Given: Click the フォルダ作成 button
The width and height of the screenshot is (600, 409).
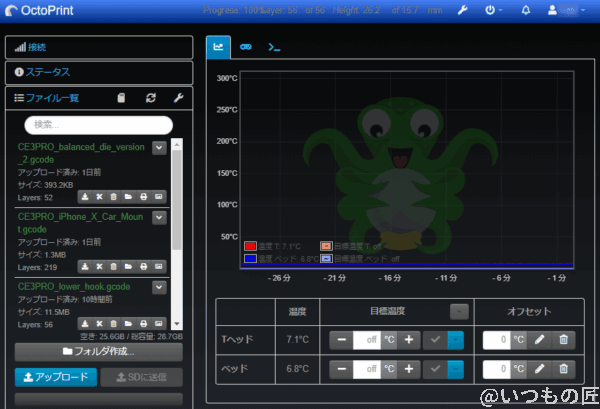Looking at the screenshot, I should tap(98, 351).
